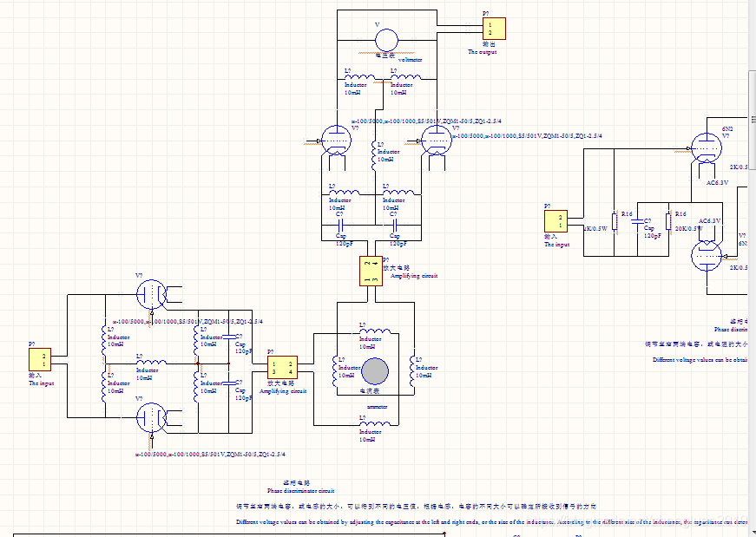Select the left vacuum tube under the voltmeter
The height and width of the screenshot is (537, 756).
336,141
